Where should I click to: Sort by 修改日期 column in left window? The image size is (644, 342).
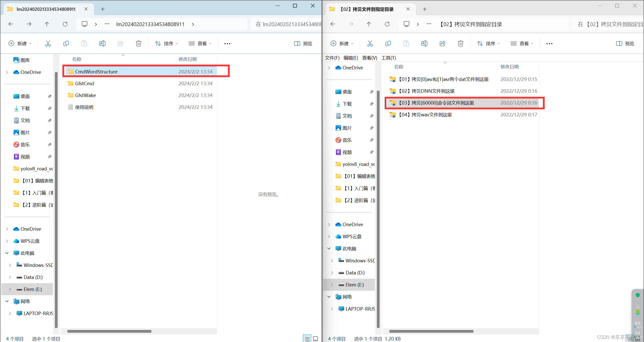coord(188,59)
